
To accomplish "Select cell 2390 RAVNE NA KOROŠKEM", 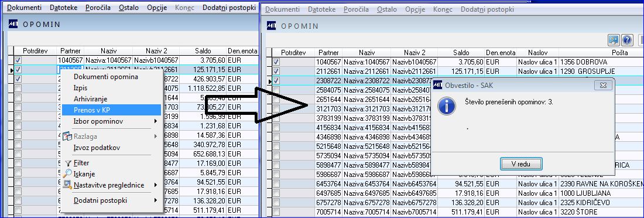I will 601,184.
